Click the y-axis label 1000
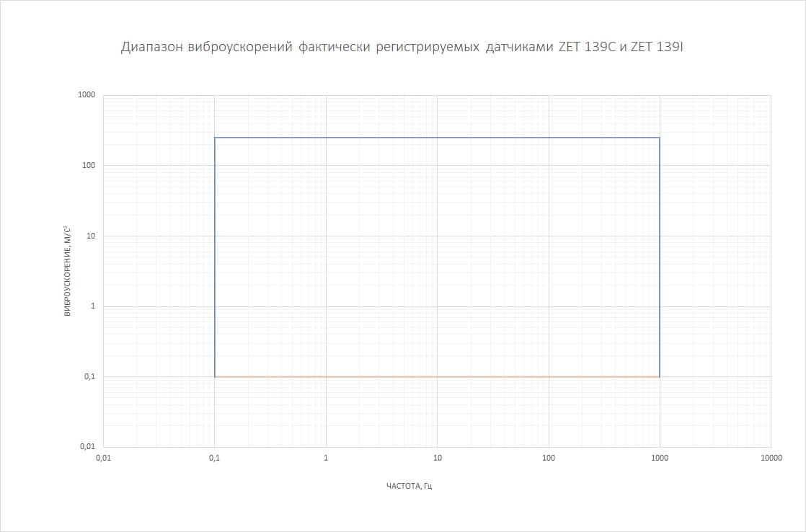This screenshot has width=806, height=532. [87, 94]
